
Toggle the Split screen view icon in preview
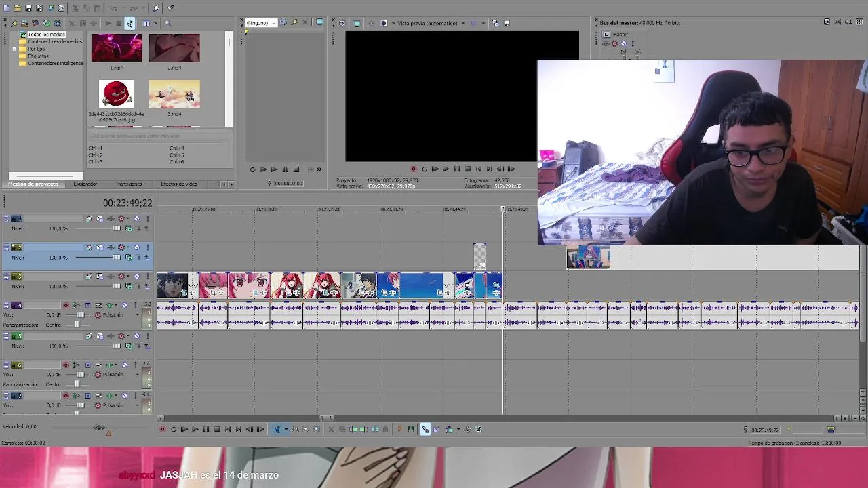(x=384, y=23)
